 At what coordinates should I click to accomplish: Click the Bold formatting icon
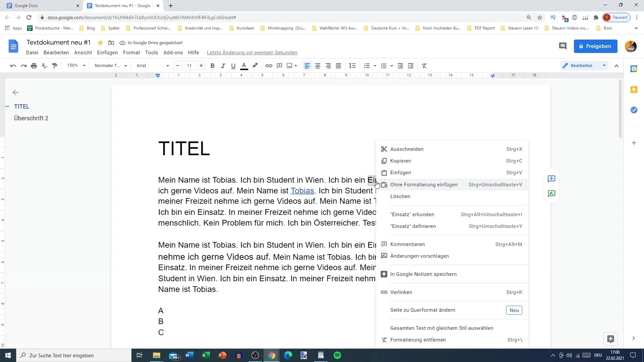coord(212,65)
